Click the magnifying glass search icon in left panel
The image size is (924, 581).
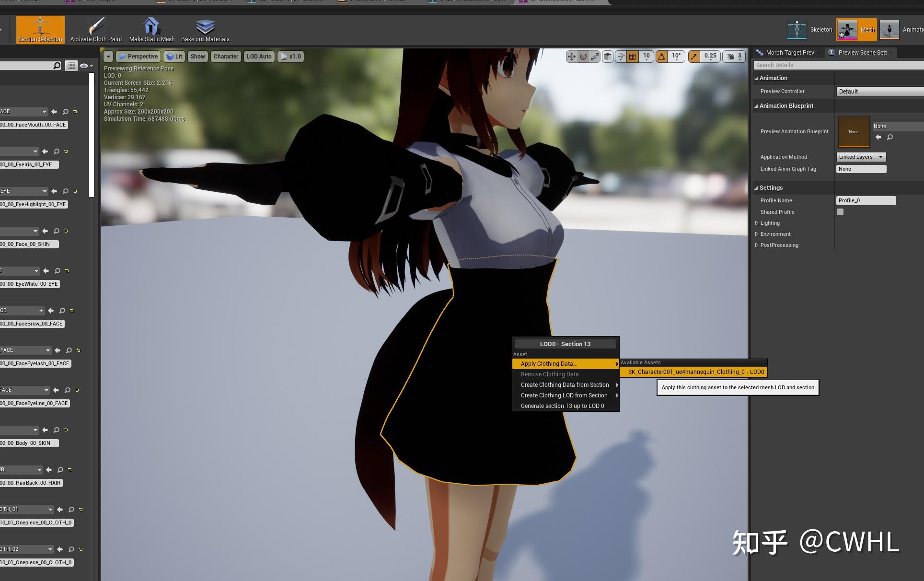pyautogui.click(x=57, y=65)
